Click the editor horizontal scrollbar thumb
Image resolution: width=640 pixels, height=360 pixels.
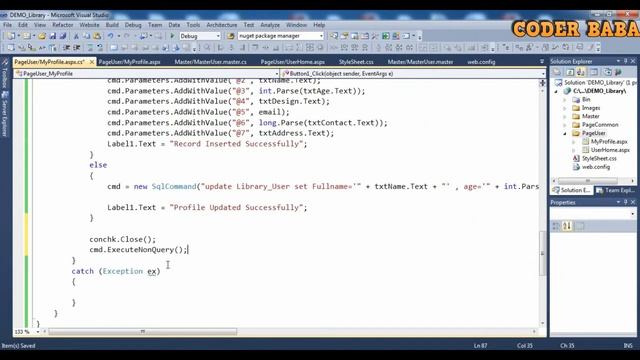click(x=142, y=332)
